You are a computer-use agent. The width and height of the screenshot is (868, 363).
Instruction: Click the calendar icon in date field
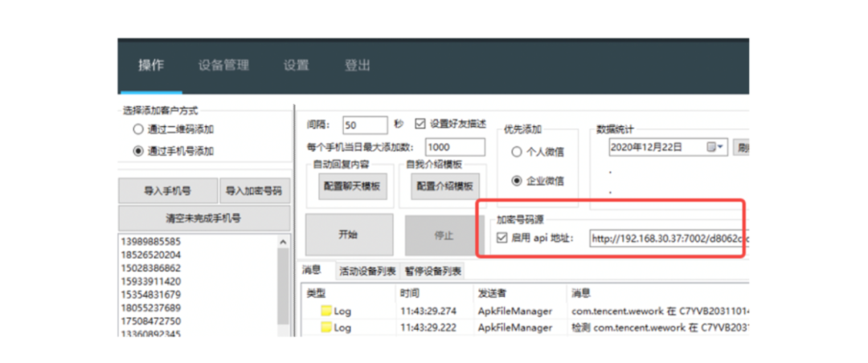(x=711, y=147)
